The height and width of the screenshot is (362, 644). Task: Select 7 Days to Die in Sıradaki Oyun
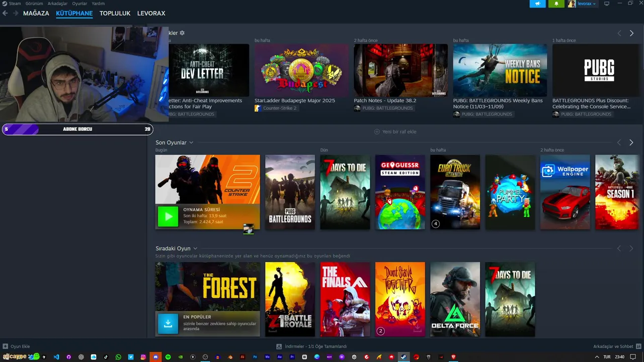510,299
